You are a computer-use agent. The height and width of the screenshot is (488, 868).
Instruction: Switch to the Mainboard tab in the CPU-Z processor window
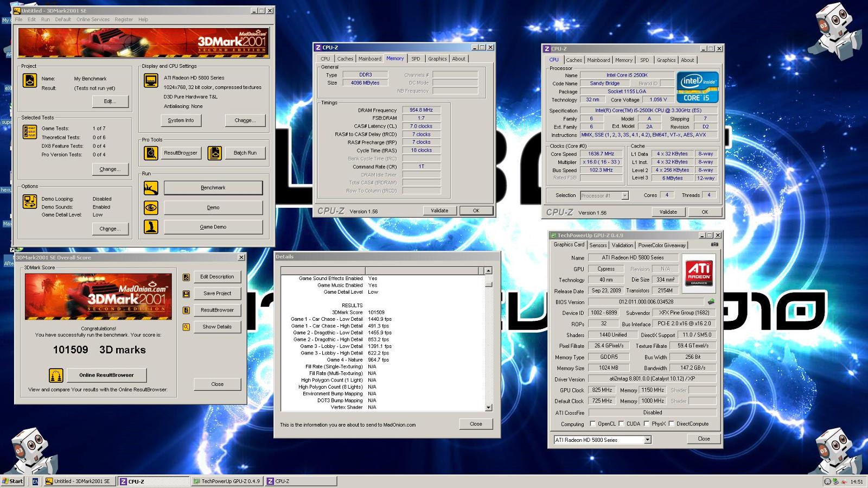pyautogui.click(x=598, y=60)
